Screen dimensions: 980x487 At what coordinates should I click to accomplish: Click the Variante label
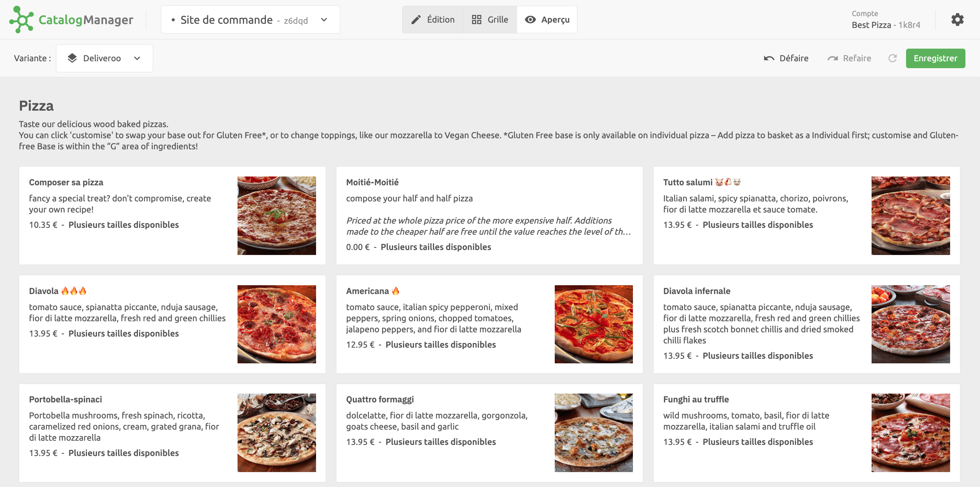coord(33,58)
